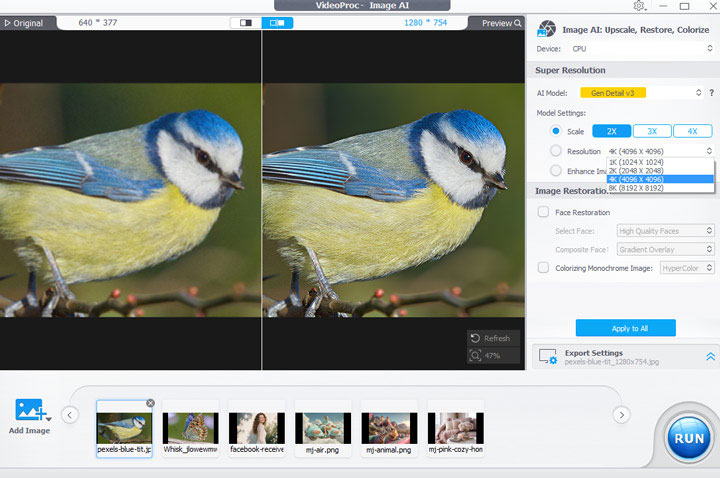Click the Refresh preview icon
Screen dimensions: 720x478
tap(475, 338)
